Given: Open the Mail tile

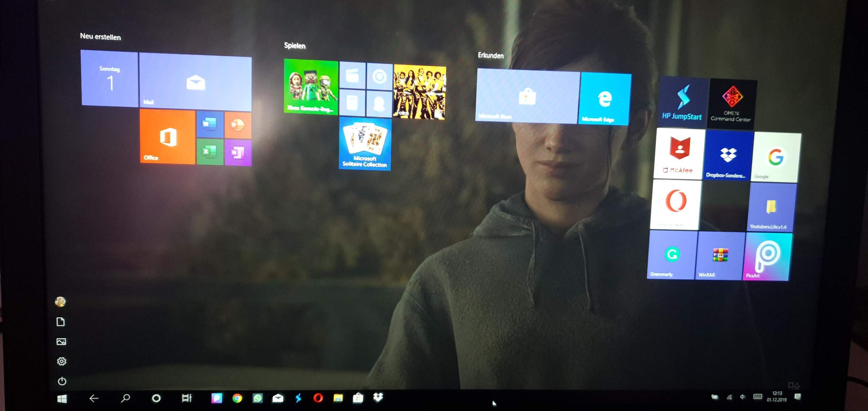Looking at the screenshot, I should click(x=195, y=81).
